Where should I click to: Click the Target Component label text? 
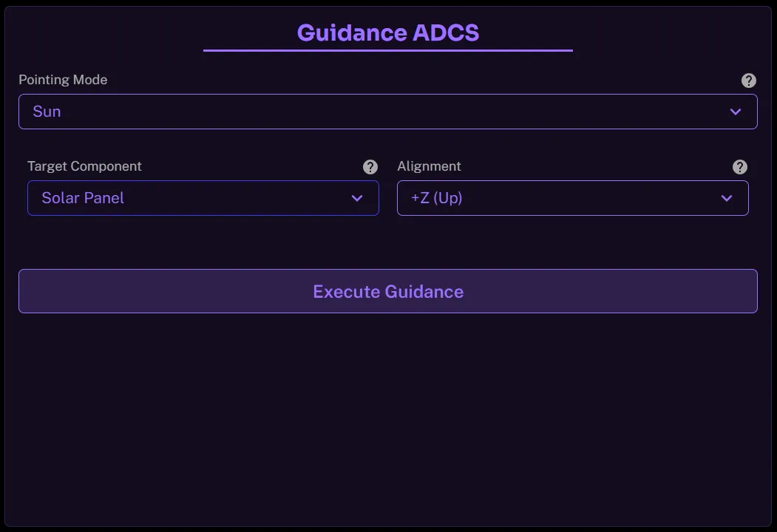point(84,166)
